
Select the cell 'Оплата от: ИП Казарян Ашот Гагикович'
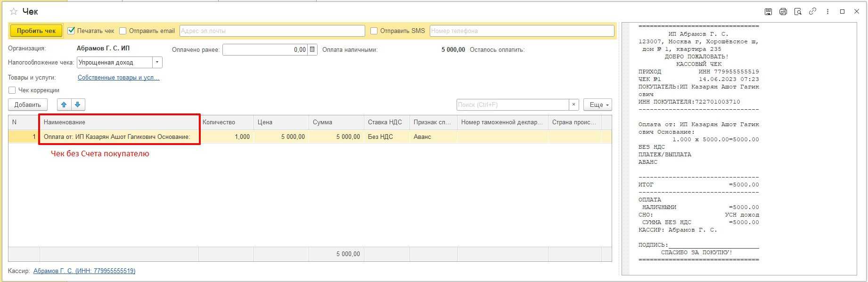coord(119,137)
